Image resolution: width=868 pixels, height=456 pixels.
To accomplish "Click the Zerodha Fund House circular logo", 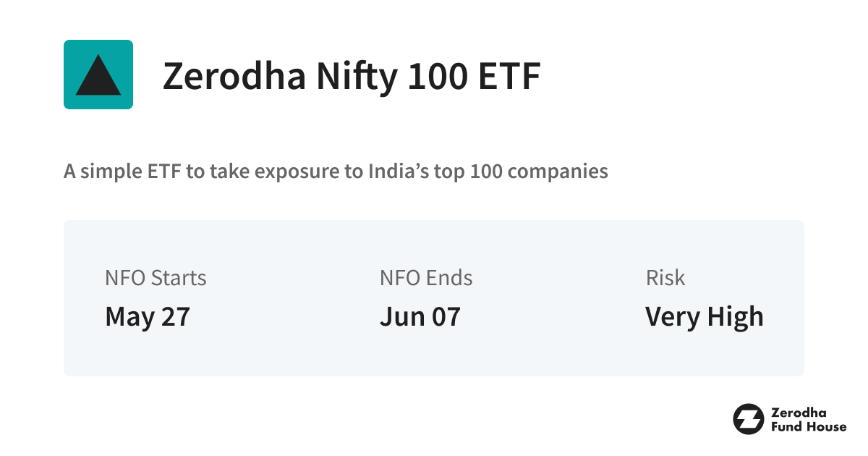I will (748, 419).
